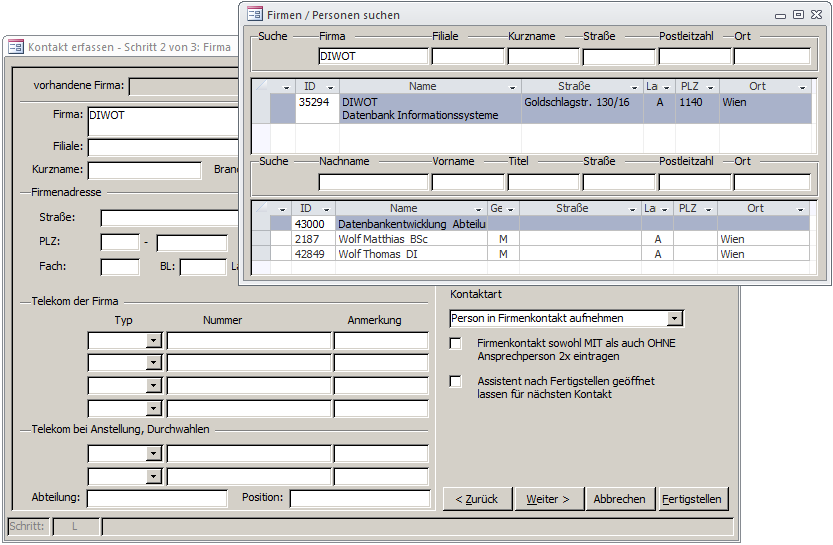This screenshot has height=545, width=833.
Task: Click the Position input field
Action: click(x=360, y=498)
